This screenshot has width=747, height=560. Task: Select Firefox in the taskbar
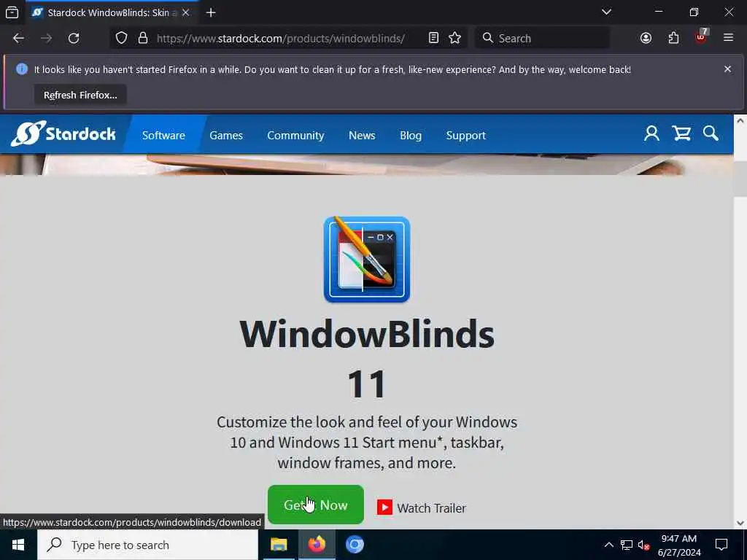[x=317, y=545]
